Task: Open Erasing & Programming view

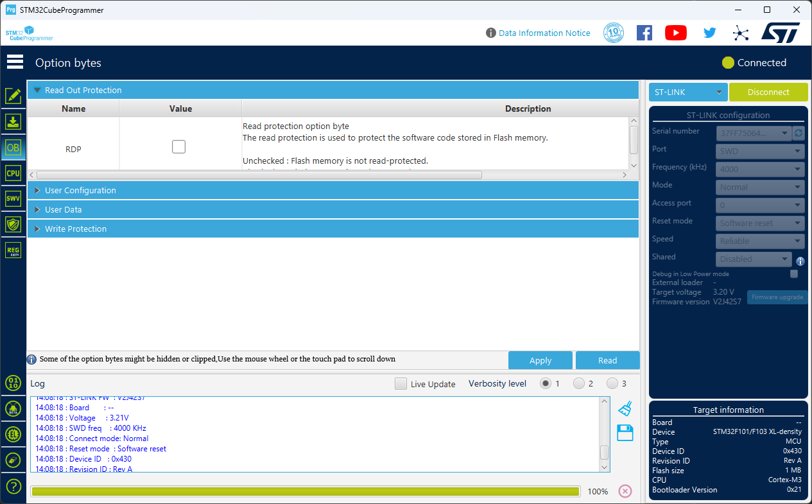Action: 13,121
